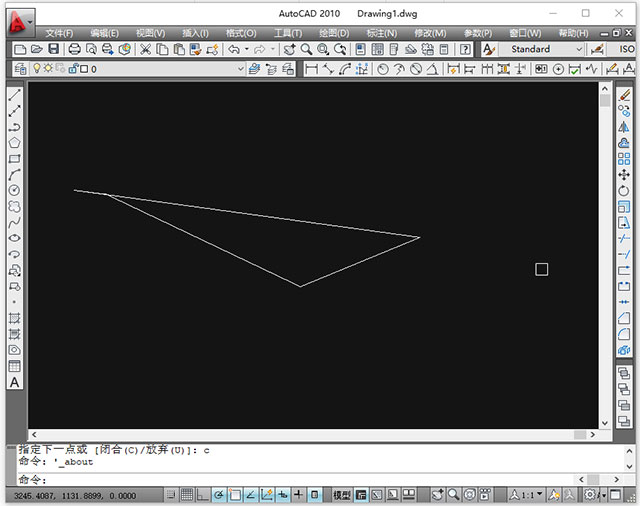640x506 pixels.
Task: Click the Array tool
Action: tap(624, 159)
